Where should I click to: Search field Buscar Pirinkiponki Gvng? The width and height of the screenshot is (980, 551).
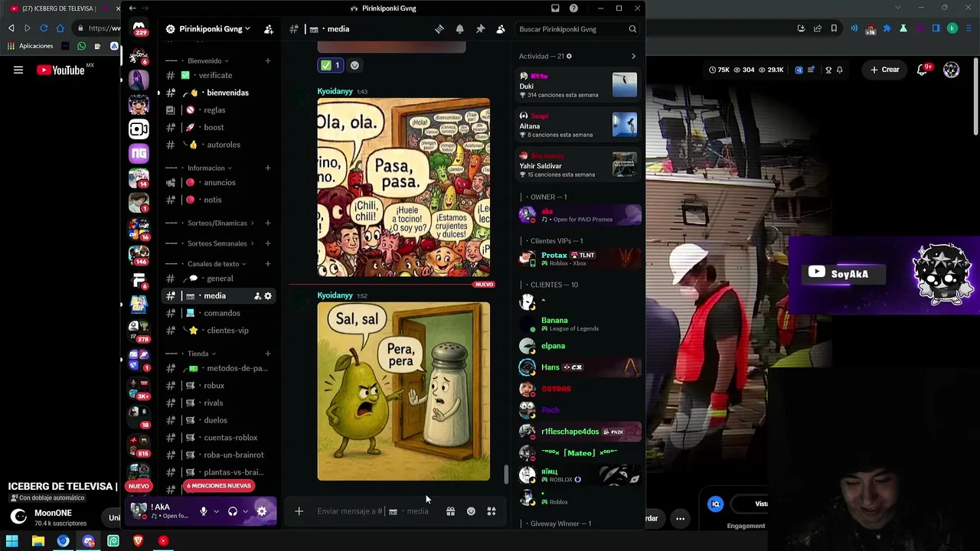pos(577,29)
